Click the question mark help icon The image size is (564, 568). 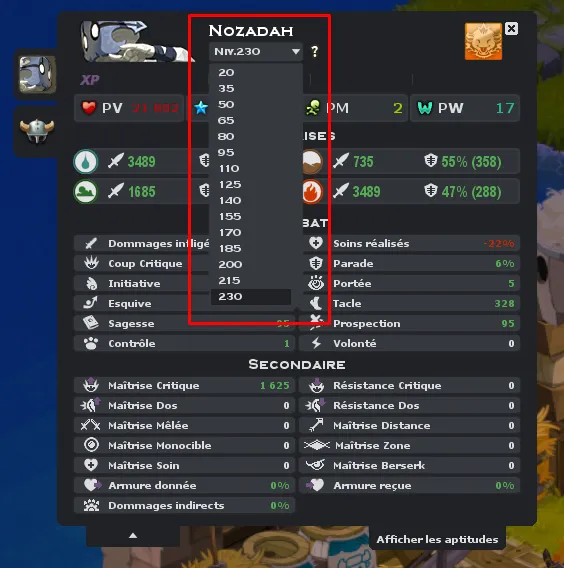click(315, 51)
